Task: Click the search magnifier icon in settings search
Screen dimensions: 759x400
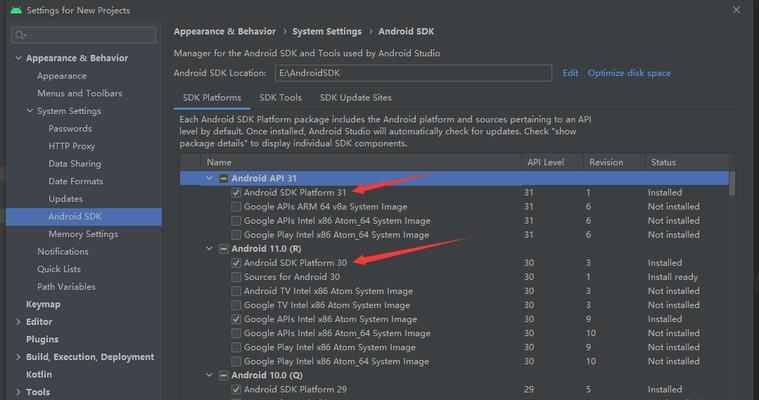Action: 19,35
